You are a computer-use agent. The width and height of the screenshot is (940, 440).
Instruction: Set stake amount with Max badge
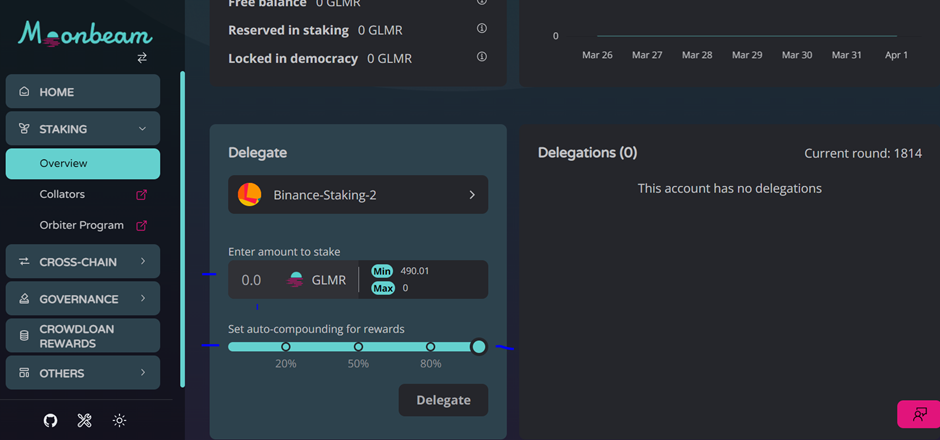(383, 288)
